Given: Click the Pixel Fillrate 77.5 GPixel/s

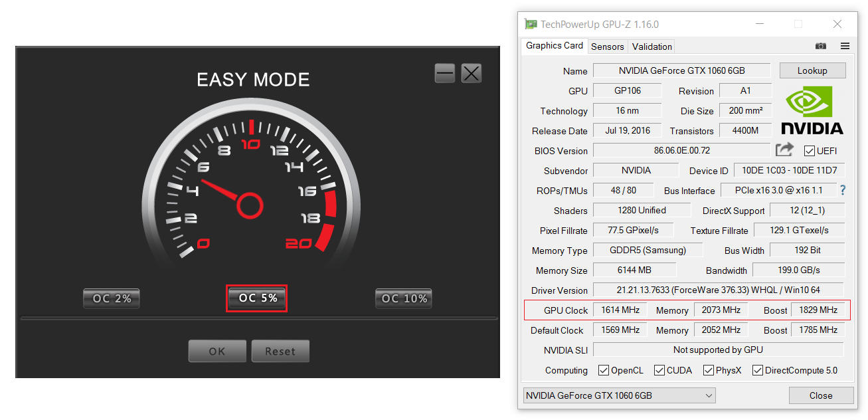Looking at the screenshot, I should coord(633,230).
